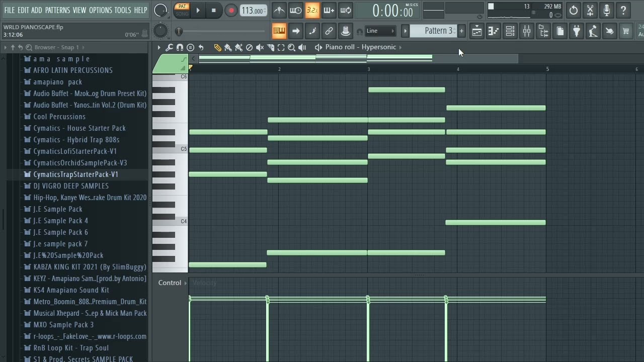Open piano roll wrench tools menu
The height and width of the screenshot is (362, 644).
pos(169,47)
